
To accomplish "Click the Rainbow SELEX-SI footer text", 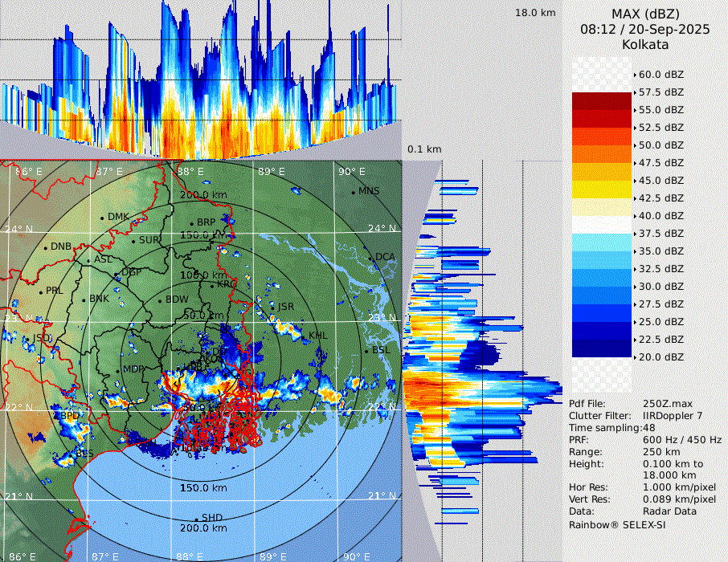I will tap(617, 524).
